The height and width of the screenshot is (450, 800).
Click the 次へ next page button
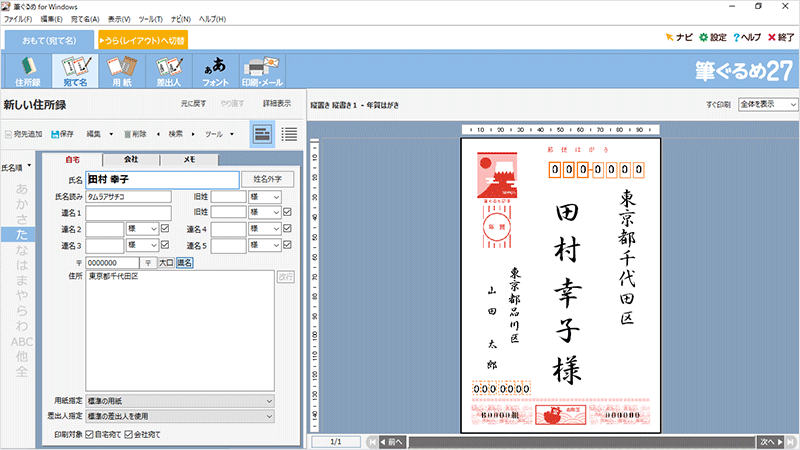[770, 441]
